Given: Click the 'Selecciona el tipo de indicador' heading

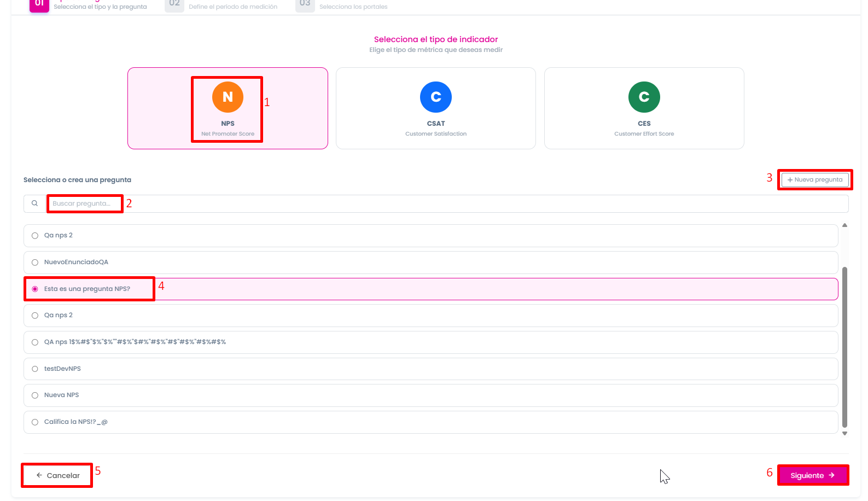Looking at the screenshot, I should point(436,39).
